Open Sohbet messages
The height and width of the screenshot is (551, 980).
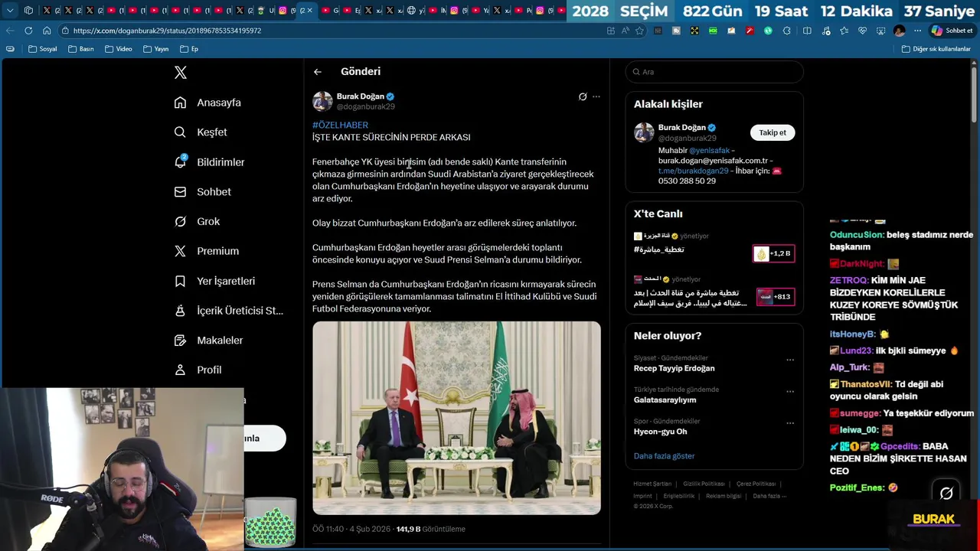coord(203,192)
